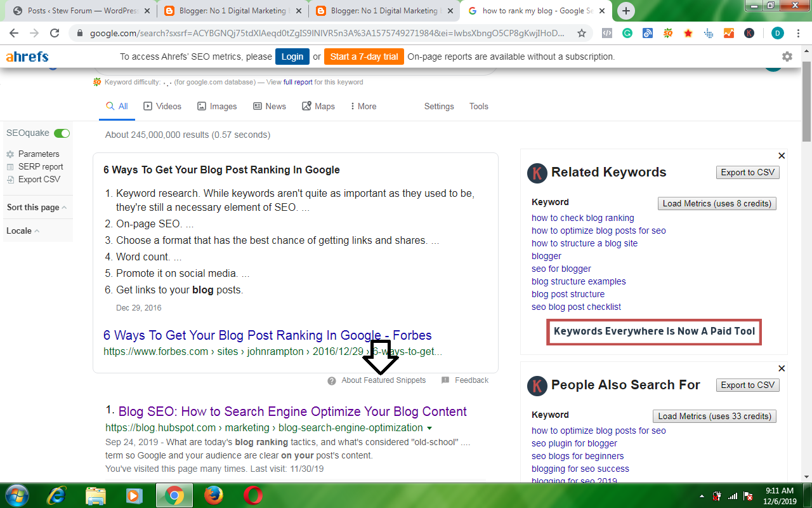Image resolution: width=812 pixels, height=508 pixels.
Task: Click the Feedback link
Action: coord(471,380)
